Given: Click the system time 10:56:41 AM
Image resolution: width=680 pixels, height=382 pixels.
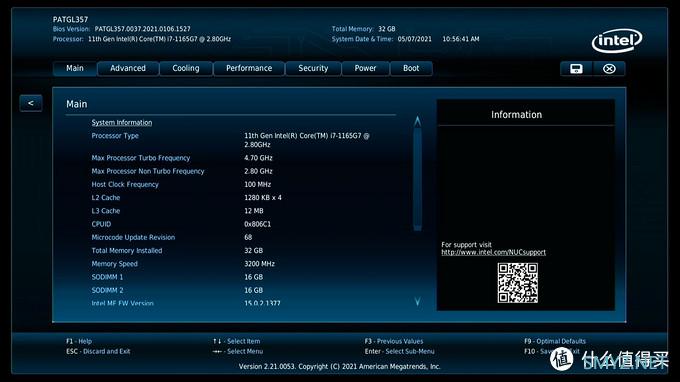Looking at the screenshot, I should click(x=461, y=39).
